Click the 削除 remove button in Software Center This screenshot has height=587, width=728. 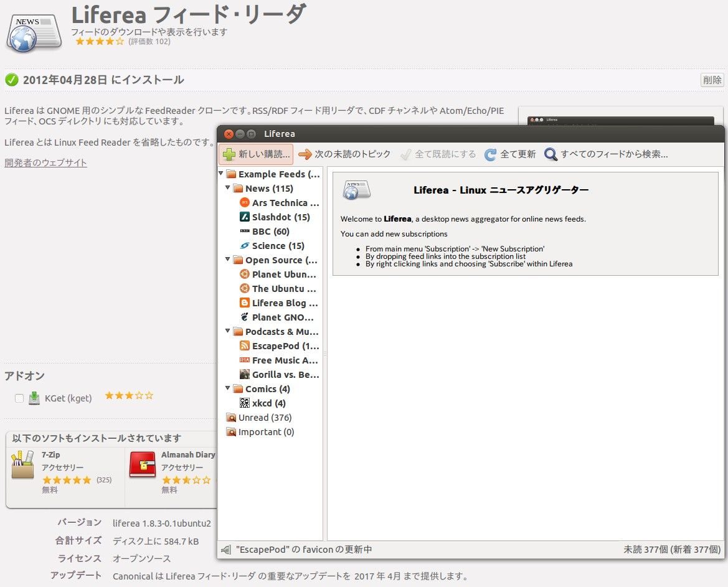(712, 80)
